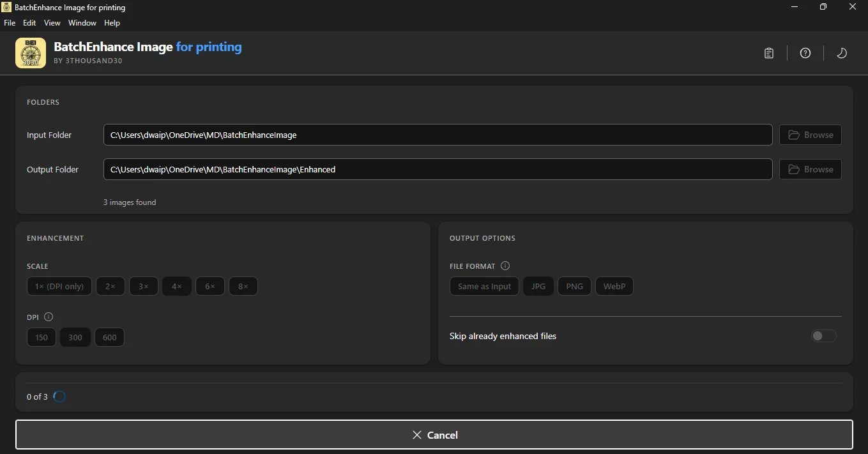Viewport: 868px width, 454px height.
Task: Restore down the application window
Action: point(823,7)
